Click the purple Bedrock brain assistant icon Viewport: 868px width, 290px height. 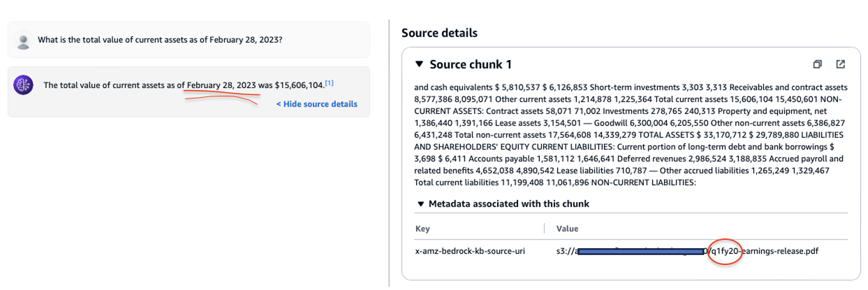(x=23, y=85)
